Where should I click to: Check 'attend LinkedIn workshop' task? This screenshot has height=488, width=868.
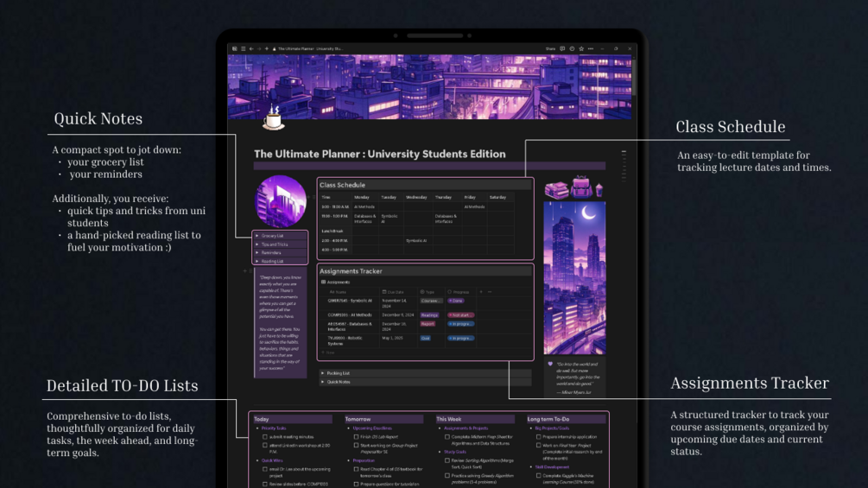(x=264, y=446)
